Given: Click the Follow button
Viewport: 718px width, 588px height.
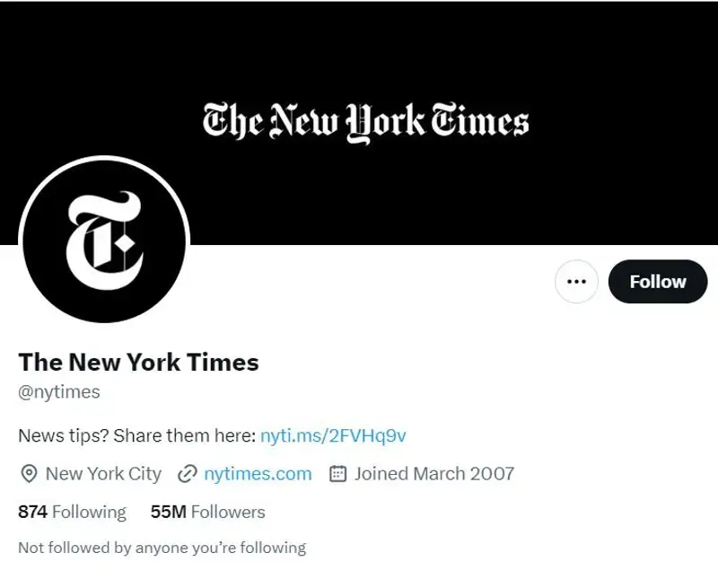Looking at the screenshot, I should point(657,282).
